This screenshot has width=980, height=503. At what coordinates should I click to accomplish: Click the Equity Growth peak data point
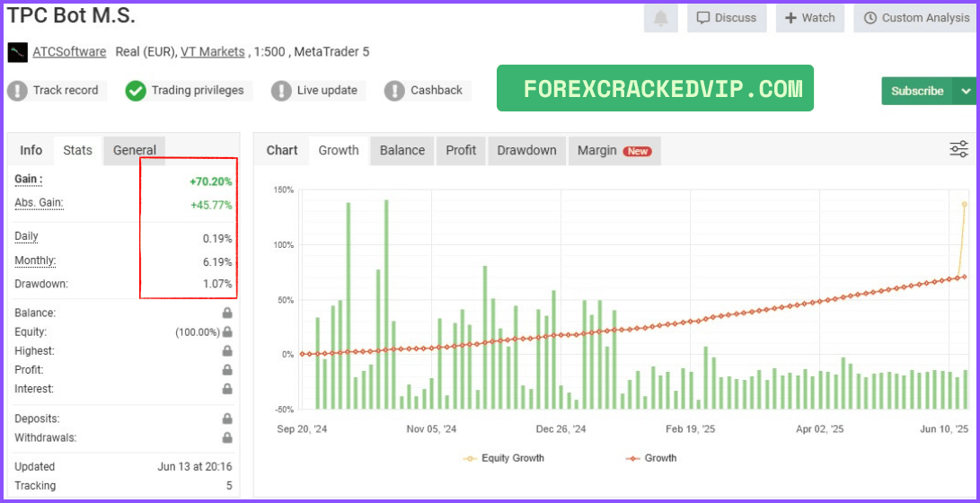(x=965, y=204)
